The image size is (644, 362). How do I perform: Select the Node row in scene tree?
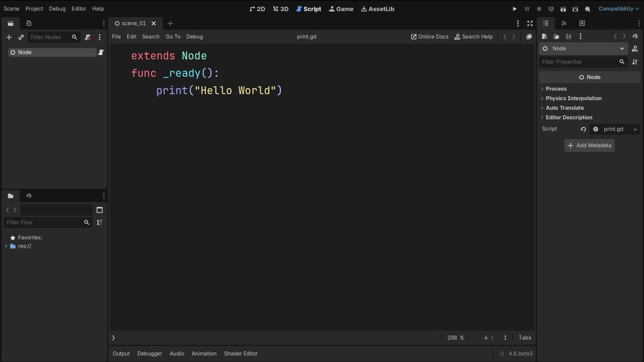pos(53,52)
